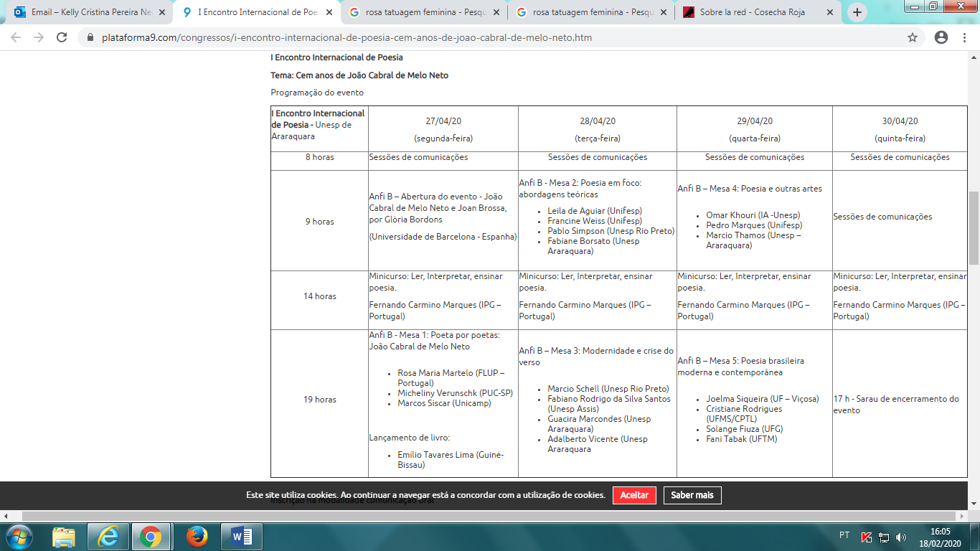The height and width of the screenshot is (551, 980).
Task: Click the red antivirus tray icon
Action: (867, 537)
